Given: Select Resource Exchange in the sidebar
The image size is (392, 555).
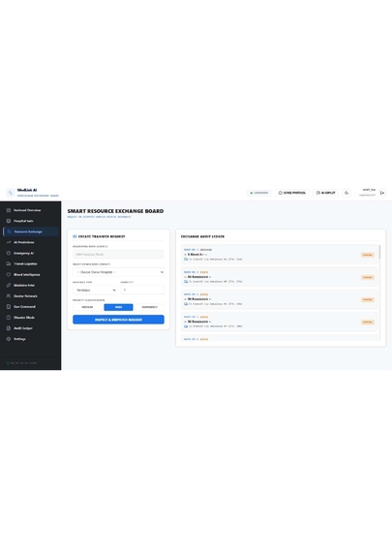Looking at the screenshot, I should (x=30, y=231).
